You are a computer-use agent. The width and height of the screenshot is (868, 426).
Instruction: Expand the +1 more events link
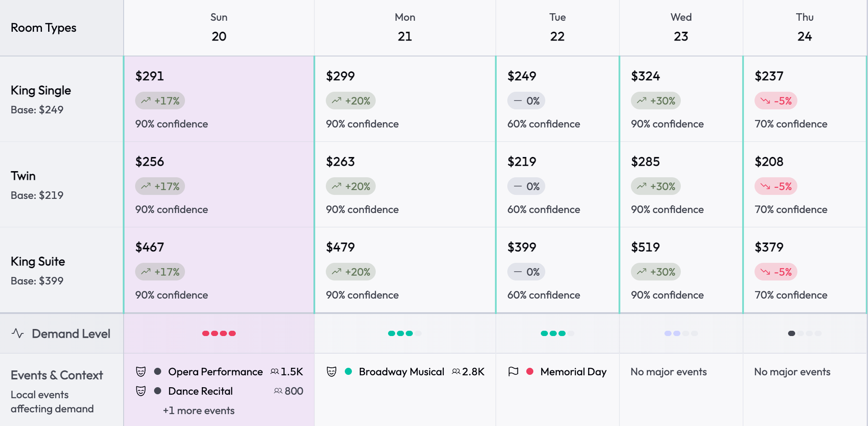199,411
